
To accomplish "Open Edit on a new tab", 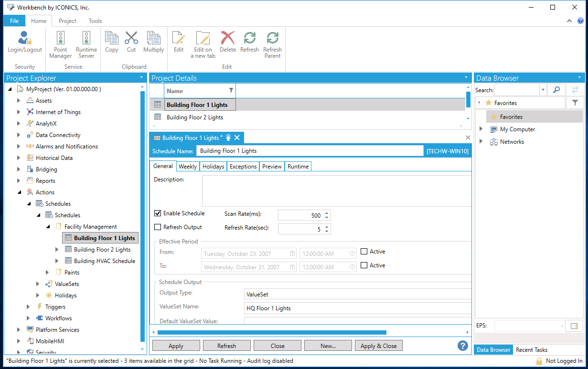I will tap(203, 38).
